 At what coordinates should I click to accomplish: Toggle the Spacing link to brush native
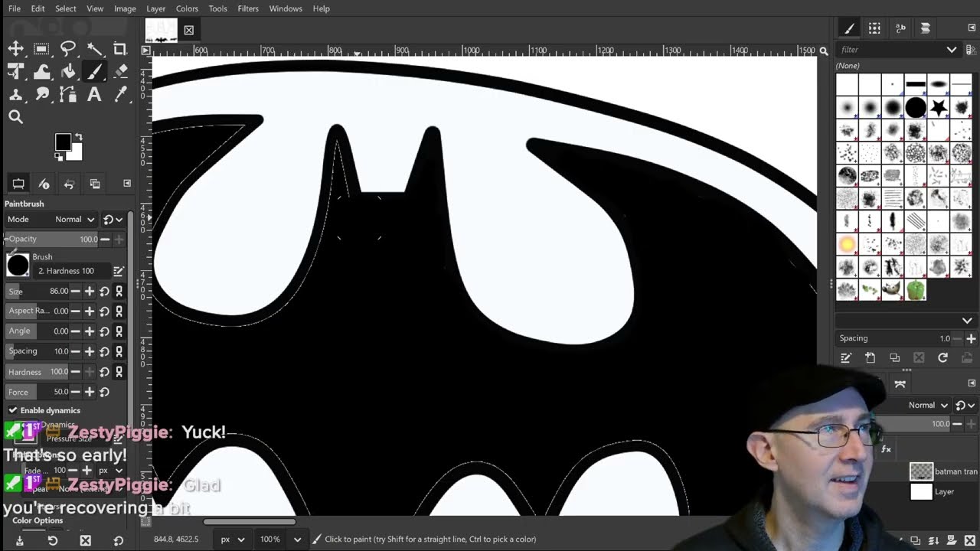pyautogui.click(x=119, y=351)
